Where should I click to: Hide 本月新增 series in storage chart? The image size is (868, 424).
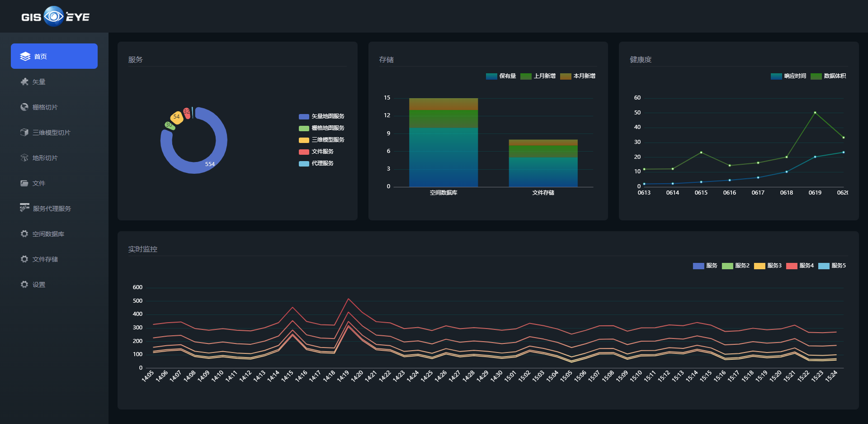pos(578,76)
